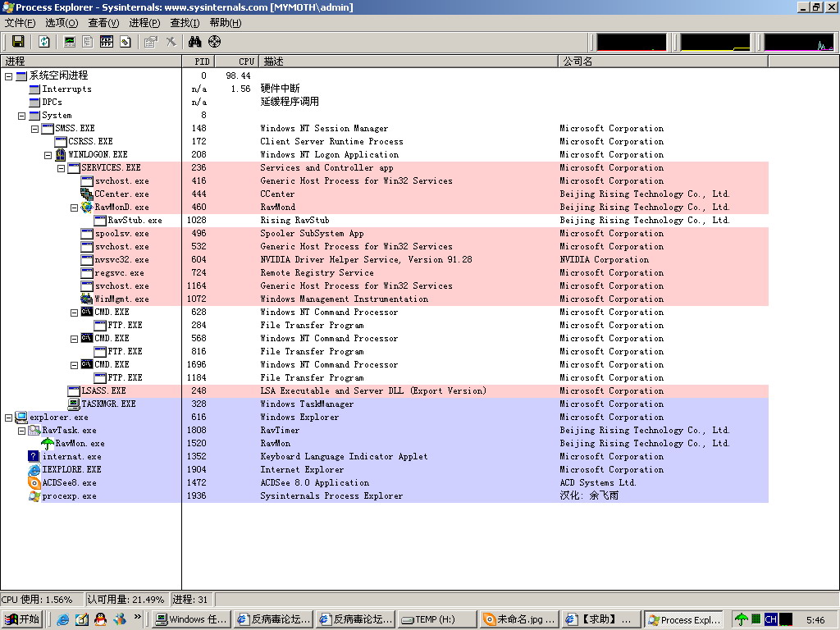Click the RavTask.exe process icon
This screenshot has width=840, height=630.
tap(34, 430)
